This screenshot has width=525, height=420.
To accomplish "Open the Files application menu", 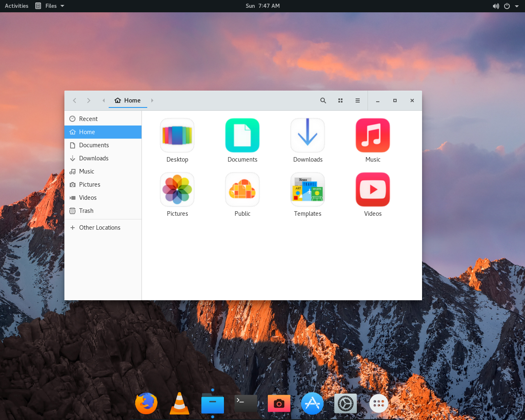I will tap(49, 6).
